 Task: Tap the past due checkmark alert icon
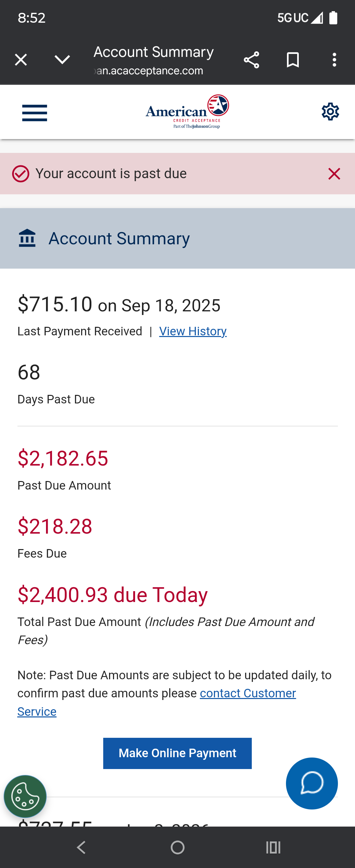pos(21,174)
